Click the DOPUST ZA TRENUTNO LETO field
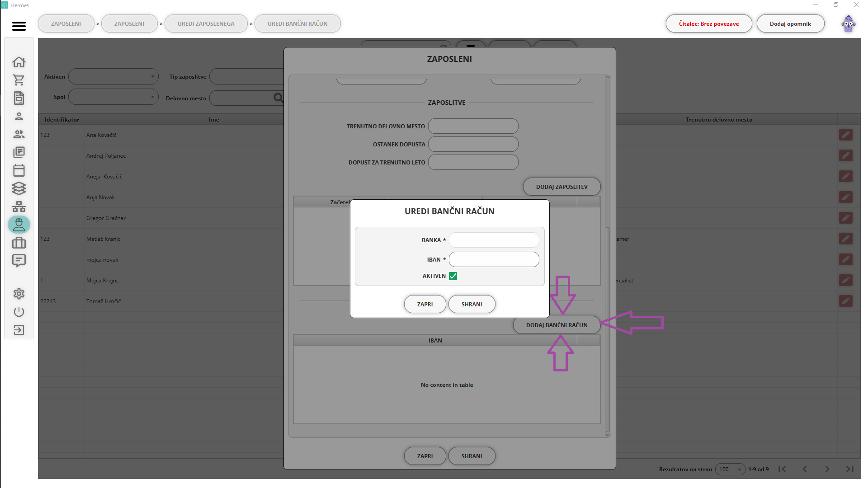This screenshot has width=868, height=488. pos(473,162)
